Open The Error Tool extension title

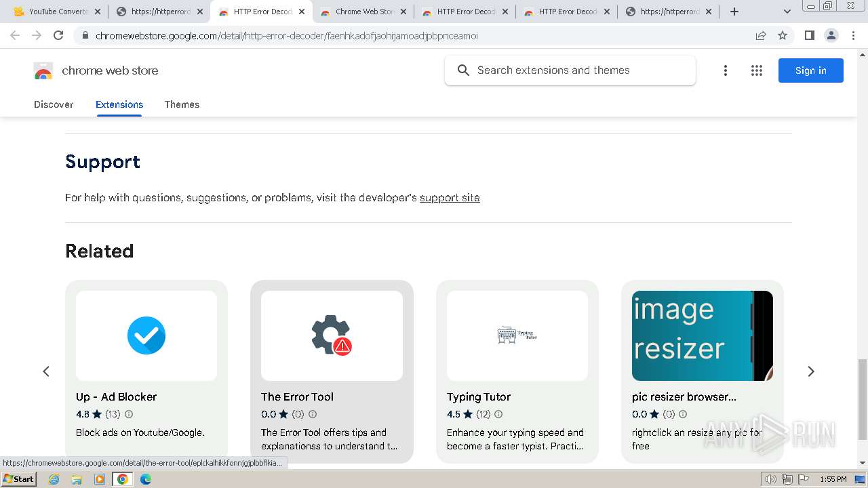(x=297, y=397)
